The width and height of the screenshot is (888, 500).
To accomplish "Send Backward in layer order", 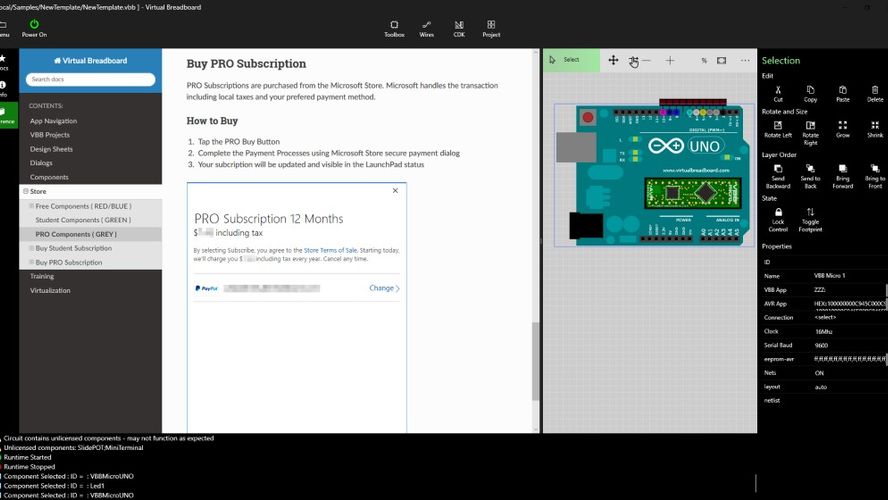I will coord(778,177).
